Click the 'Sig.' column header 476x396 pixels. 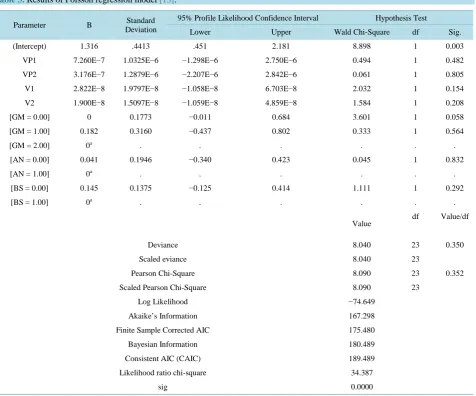pyautogui.click(x=455, y=32)
